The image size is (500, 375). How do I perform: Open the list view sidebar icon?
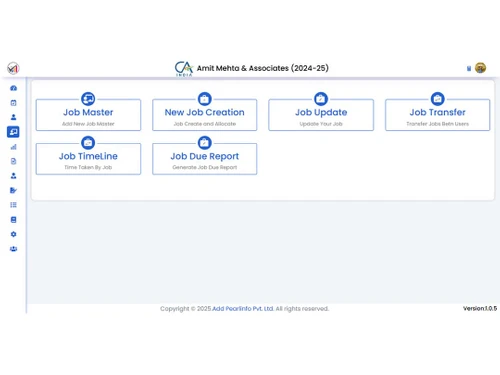coord(13,205)
